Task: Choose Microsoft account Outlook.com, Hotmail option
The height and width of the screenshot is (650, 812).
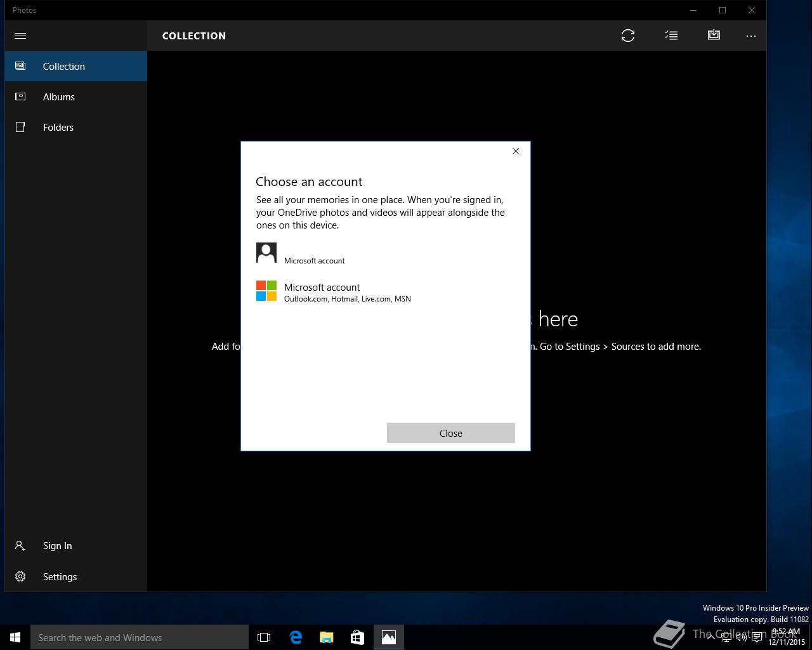Action: pyautogui.click(x=386, y=292)
